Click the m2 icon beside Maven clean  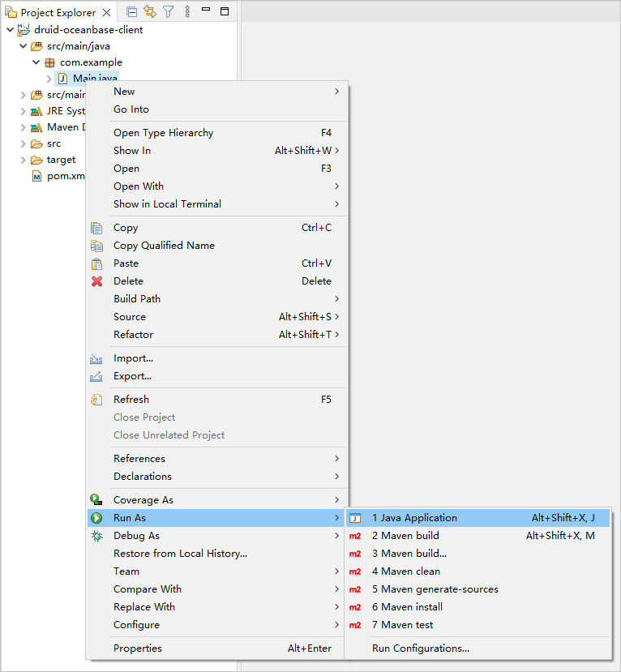pos(355,571)
